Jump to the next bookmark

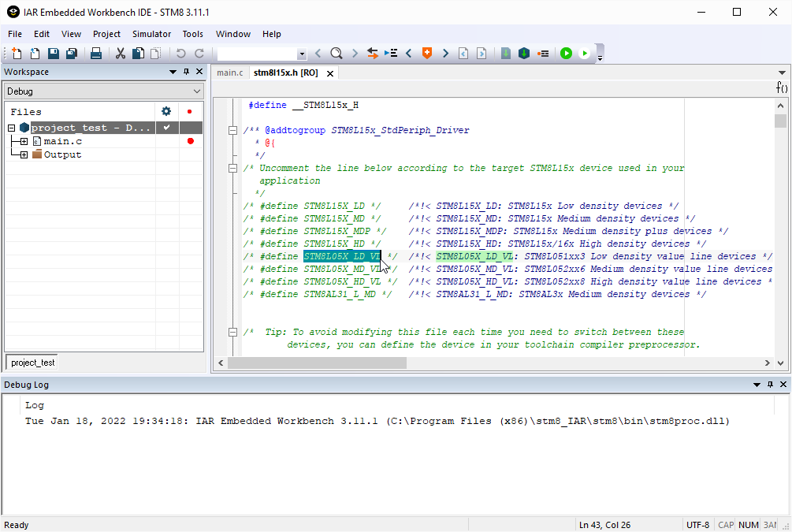tap(445, 53)
